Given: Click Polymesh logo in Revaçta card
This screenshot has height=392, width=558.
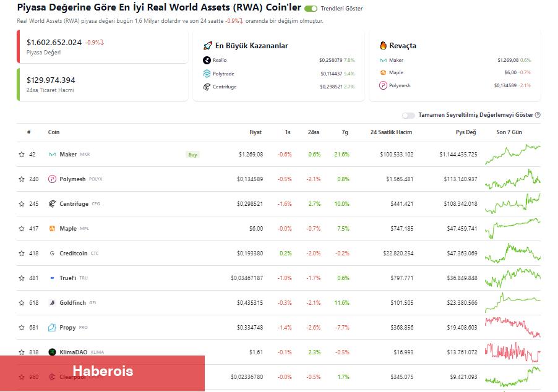Looking at the screenshot, I should coord(383,85).
